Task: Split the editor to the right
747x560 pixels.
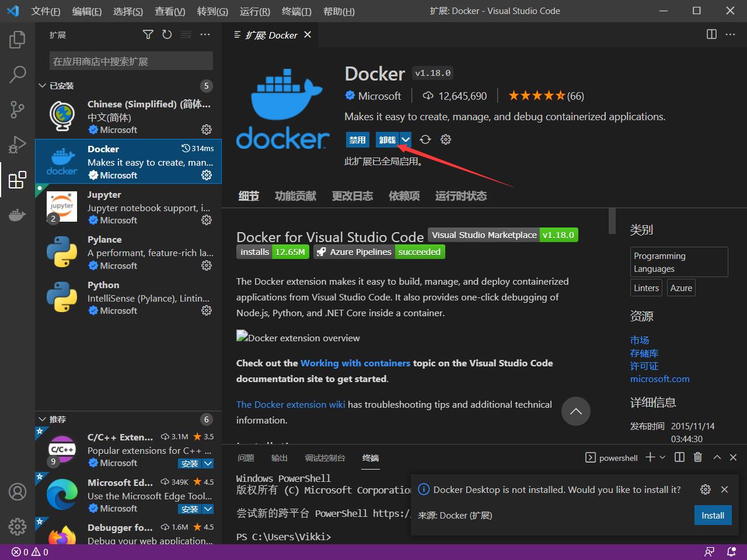Action: (x=711, y=34)
